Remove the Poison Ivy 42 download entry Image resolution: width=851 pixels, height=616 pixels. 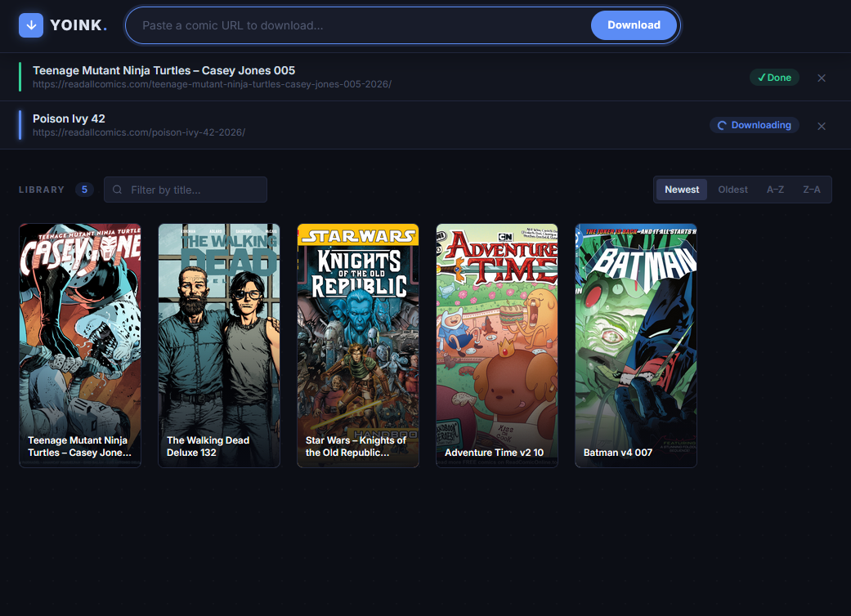point(822,126)
